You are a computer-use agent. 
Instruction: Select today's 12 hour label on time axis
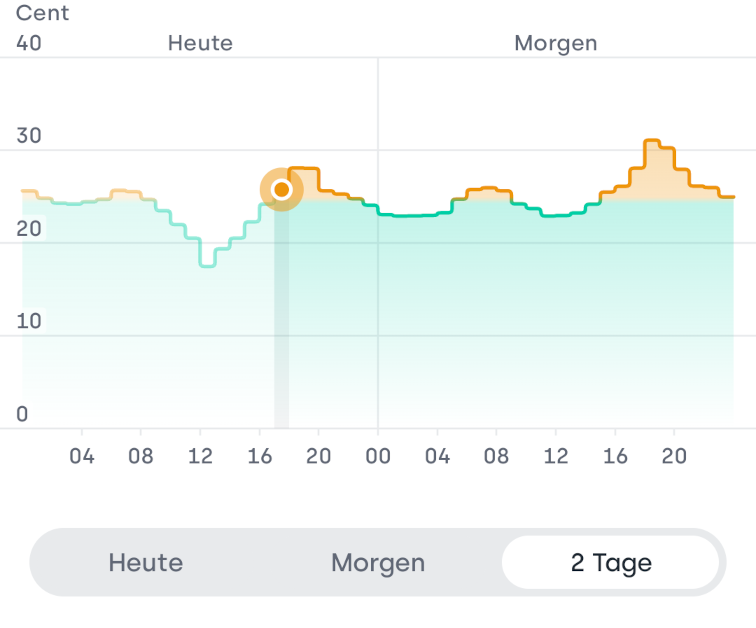[200, 457]
